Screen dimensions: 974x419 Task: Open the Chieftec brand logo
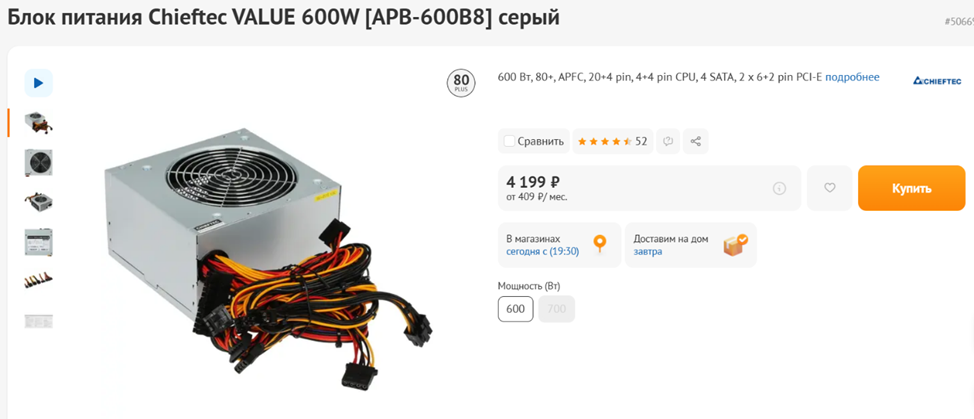click(937, 81)
